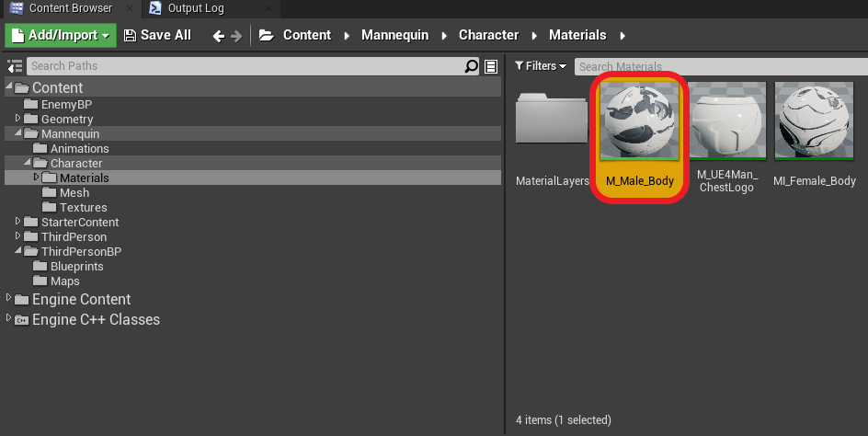Close the Output Log tab
Screen dimensions: 868x436
pos(268,8)
